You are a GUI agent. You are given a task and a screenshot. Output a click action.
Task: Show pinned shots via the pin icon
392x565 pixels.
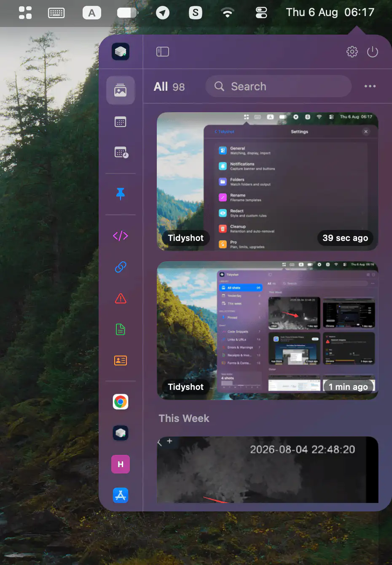[121, 194]
